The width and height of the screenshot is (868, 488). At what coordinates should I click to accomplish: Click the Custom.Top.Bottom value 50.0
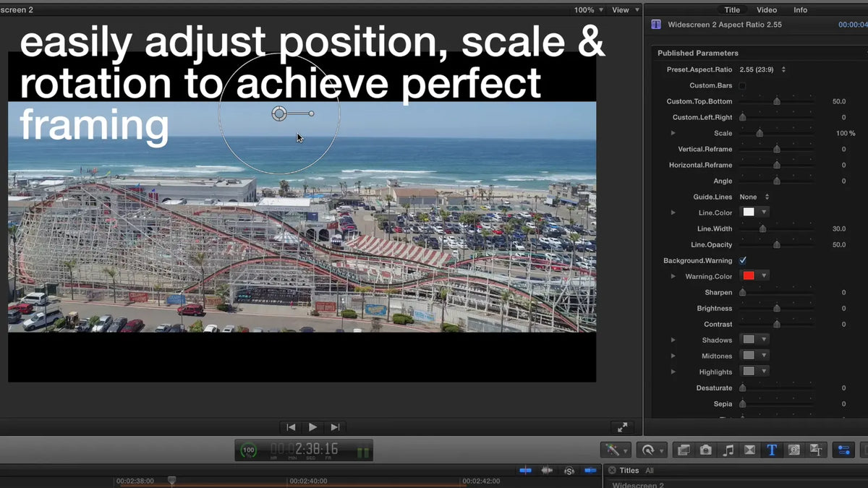tap(839, 101)
